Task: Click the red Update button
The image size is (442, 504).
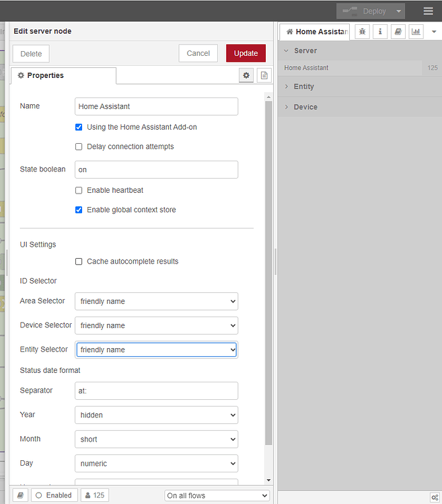Action: point(246,53)
